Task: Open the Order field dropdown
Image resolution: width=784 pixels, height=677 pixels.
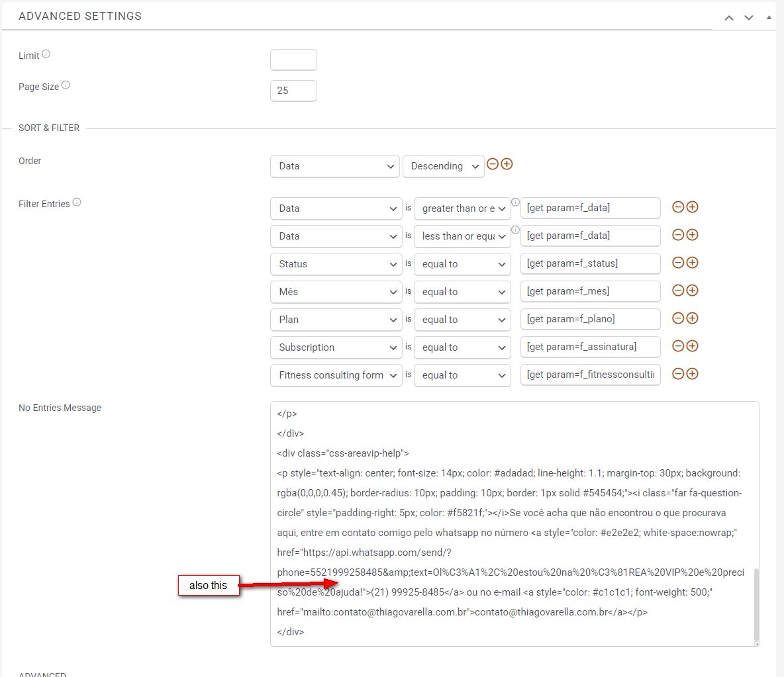Action: pos(335,166)
